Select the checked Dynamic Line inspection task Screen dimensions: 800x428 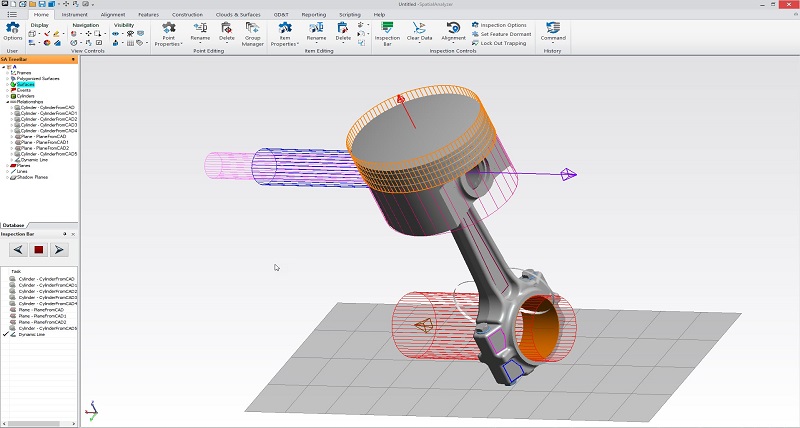tap(32, 335)
